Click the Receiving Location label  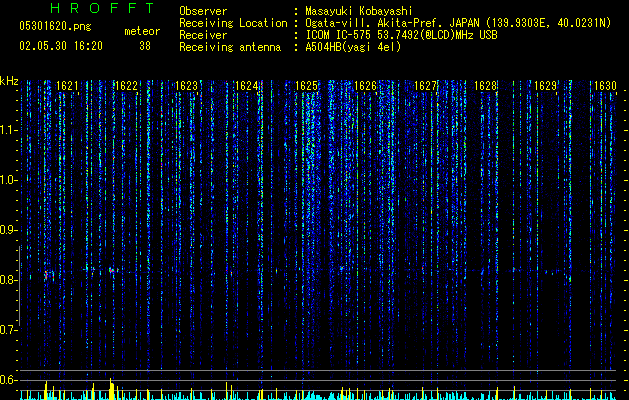point(233,23)
